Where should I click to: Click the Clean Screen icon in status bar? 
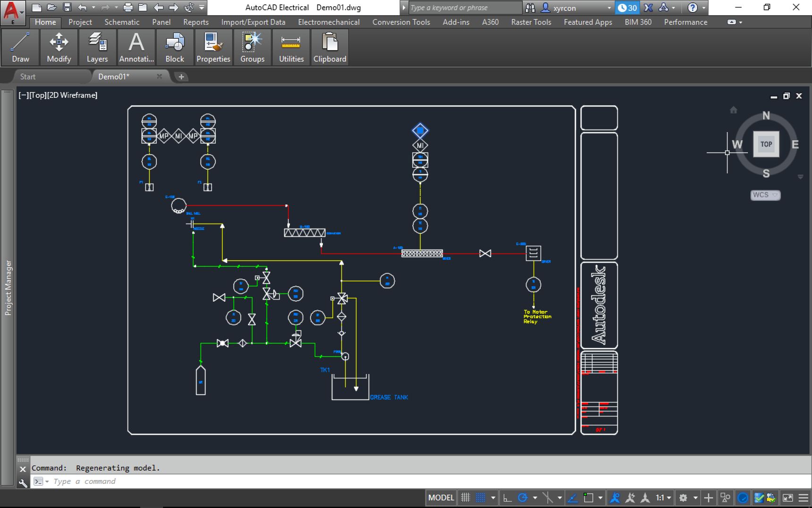pyautogui.click(x=787, y=498)
